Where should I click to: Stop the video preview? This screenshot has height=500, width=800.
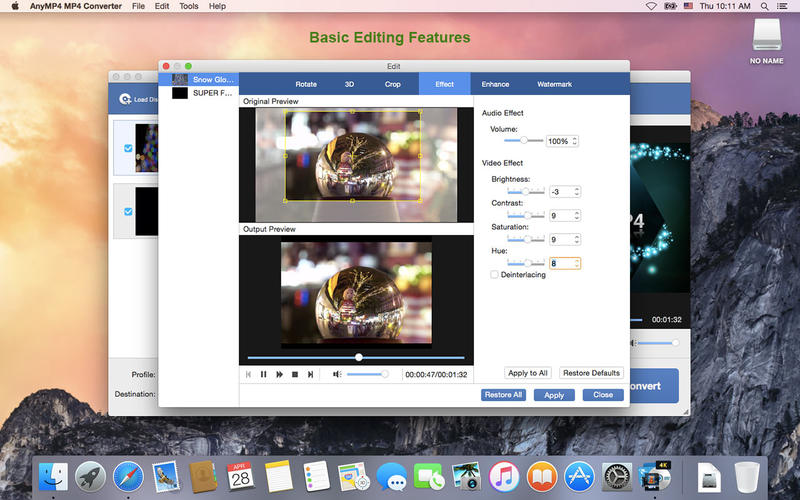[295, 374]
